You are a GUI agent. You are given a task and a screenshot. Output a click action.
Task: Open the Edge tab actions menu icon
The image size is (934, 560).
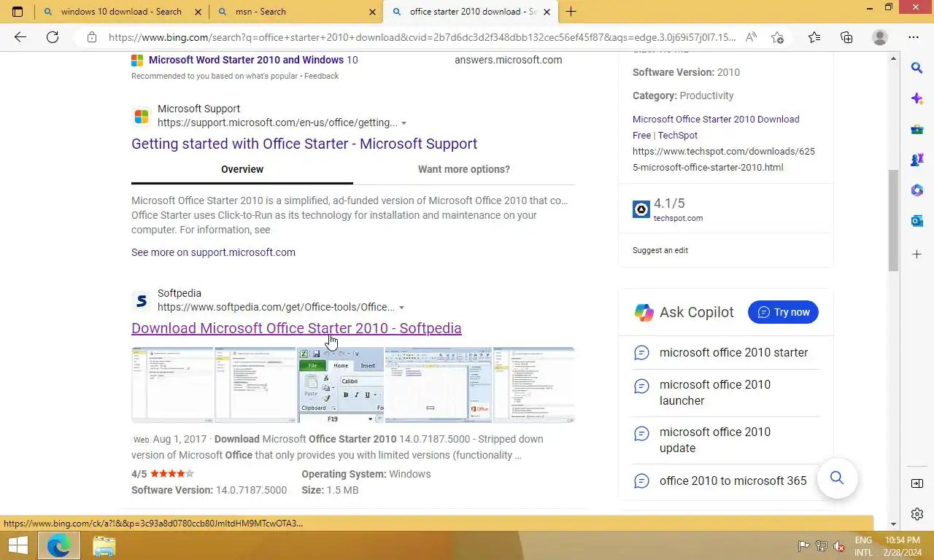click(18, 12)
